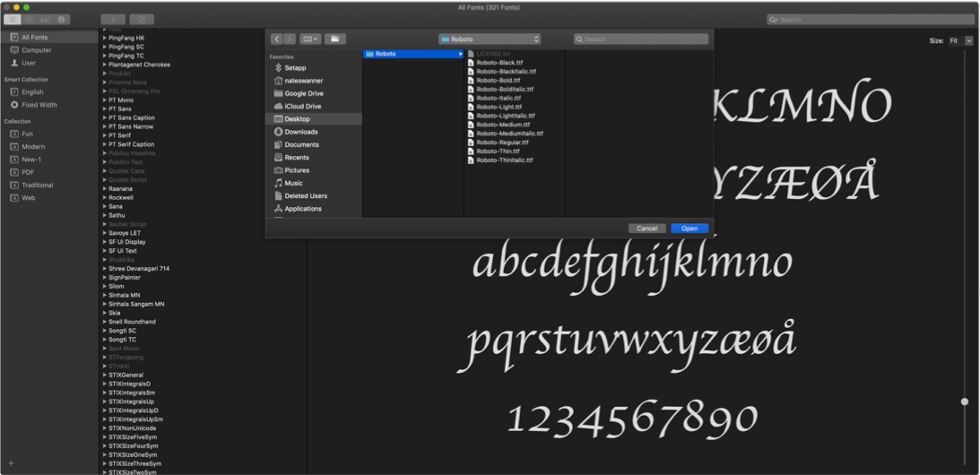Click Open in the file dialog
The height and width of the screenshot is (475, 980).
[689, 229]
